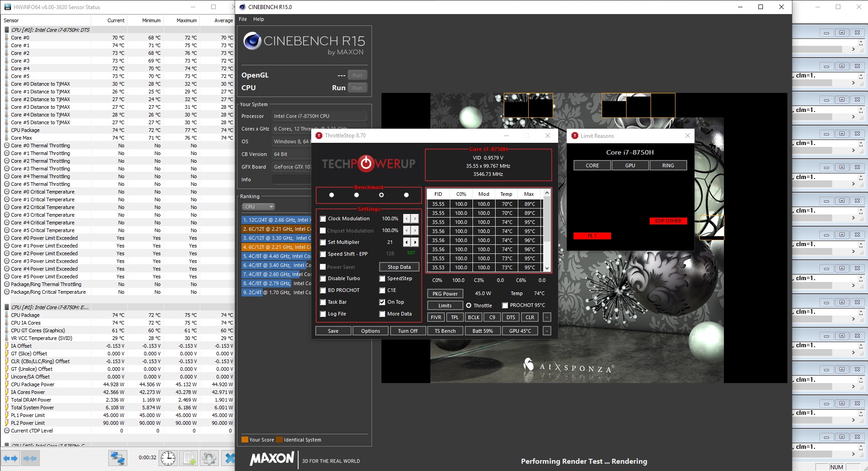Click the Cinebench Info input field
This screenshot has width=868, height=471.
click(x=292, y=180)
